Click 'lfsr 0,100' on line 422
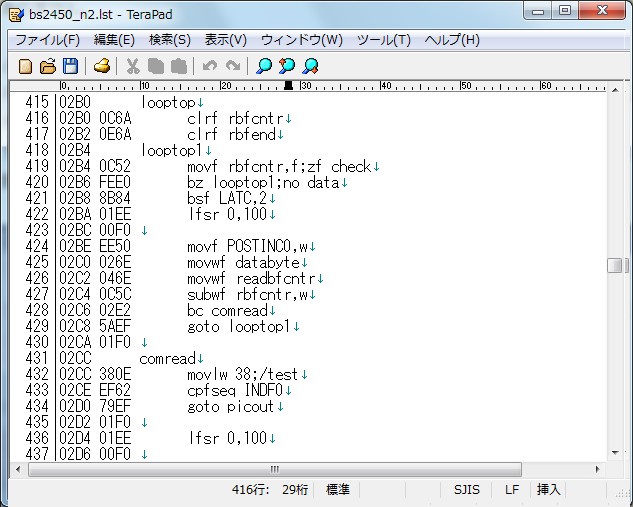Viewport: 633px width, 507px height. [228, 214]
